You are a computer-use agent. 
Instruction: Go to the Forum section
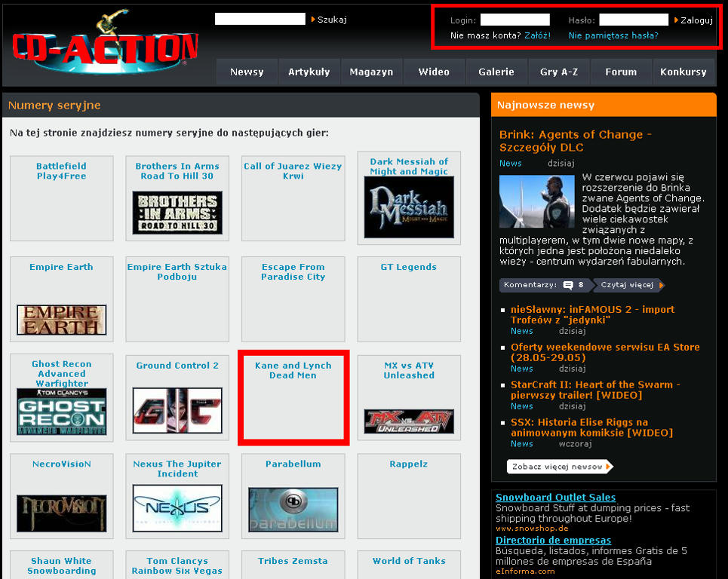pyautogui.click(x=621, y=72)
